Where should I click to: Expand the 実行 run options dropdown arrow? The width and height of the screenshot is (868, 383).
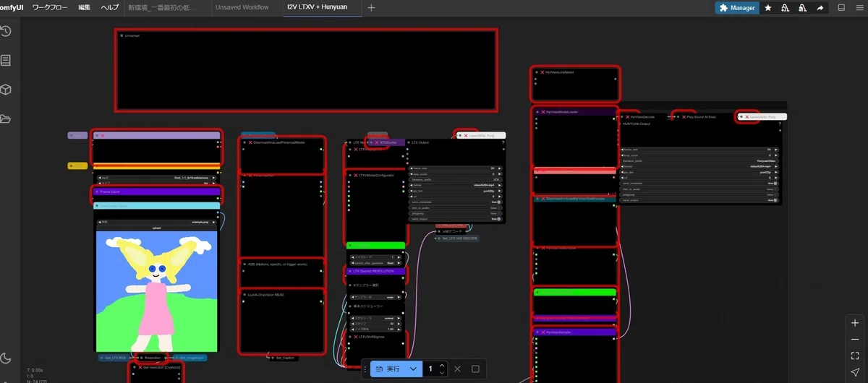coord(413,369)
